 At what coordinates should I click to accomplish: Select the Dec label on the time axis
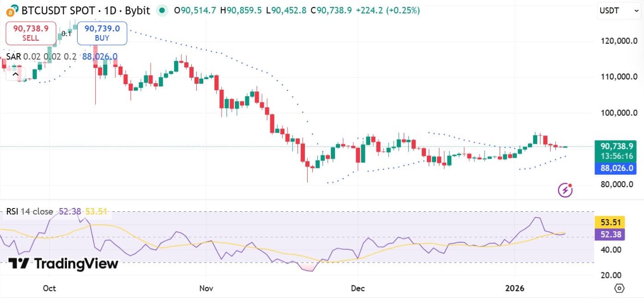pyautogui.click(x=358, y=288)
